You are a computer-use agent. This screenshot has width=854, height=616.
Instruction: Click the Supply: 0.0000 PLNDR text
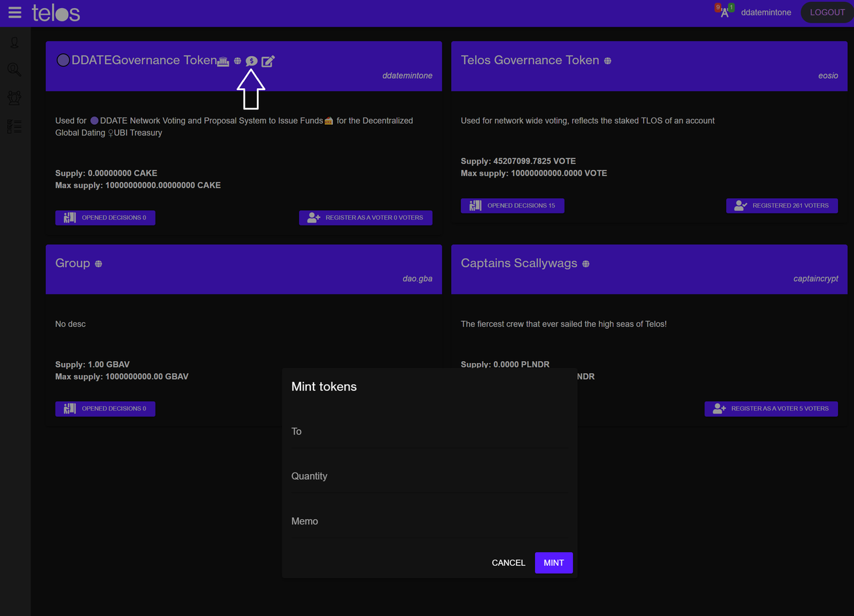pyautogui.click(x=505, y=365)
